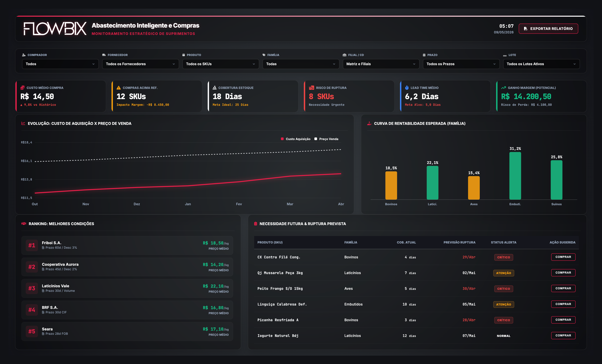Click the FLOWBIX logo

[55, 29]
